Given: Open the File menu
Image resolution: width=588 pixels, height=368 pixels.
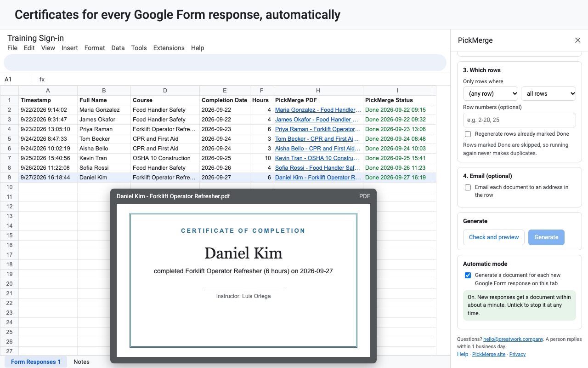Looking at the screenshot, I should 12,48.
